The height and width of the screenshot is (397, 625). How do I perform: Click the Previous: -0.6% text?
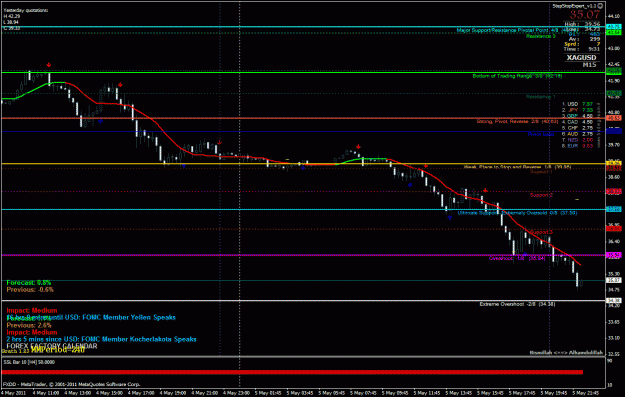(x=30, y=290)
